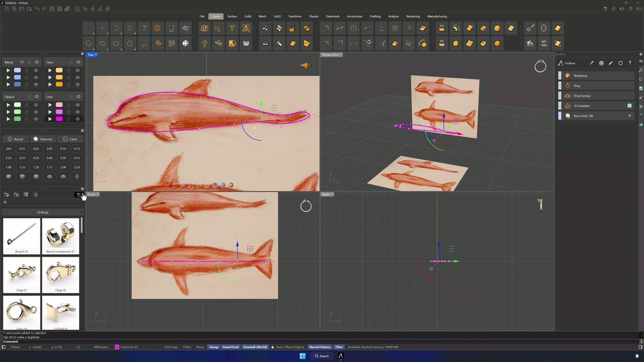
Task: Click the Outliner pencil edit icon
Action: pyautogui.click(x=611, y=63)
